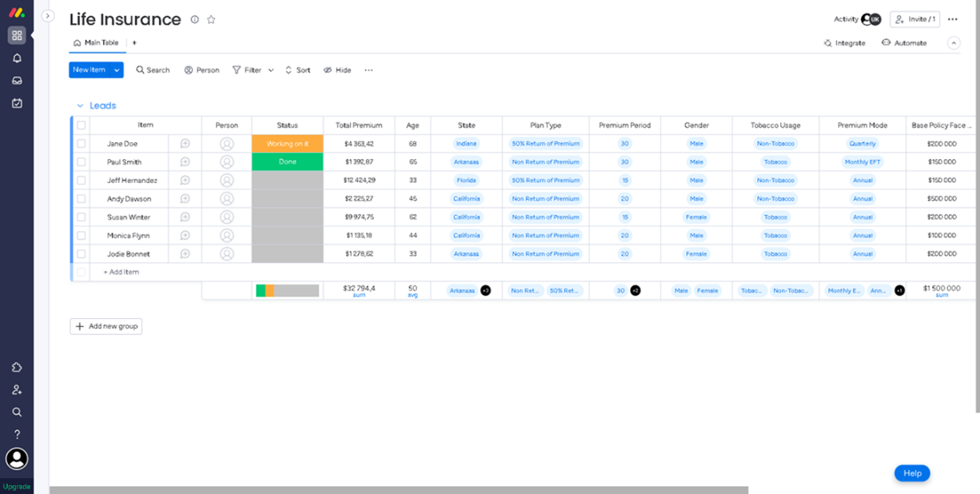Check the Jeff Hernandez row checkbox
The width and height of the screenshot is (980, 494).
(81, 181)
